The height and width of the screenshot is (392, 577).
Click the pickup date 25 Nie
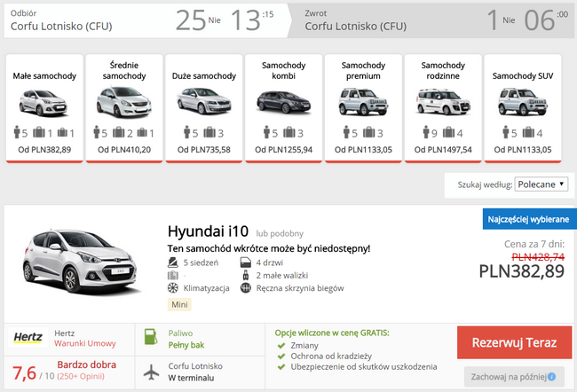point(198,20)
